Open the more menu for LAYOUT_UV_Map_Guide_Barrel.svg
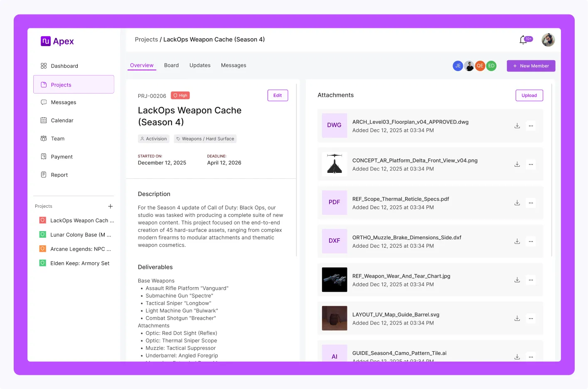The height and width of the screenshot is (389, 588). pos(531,319)
